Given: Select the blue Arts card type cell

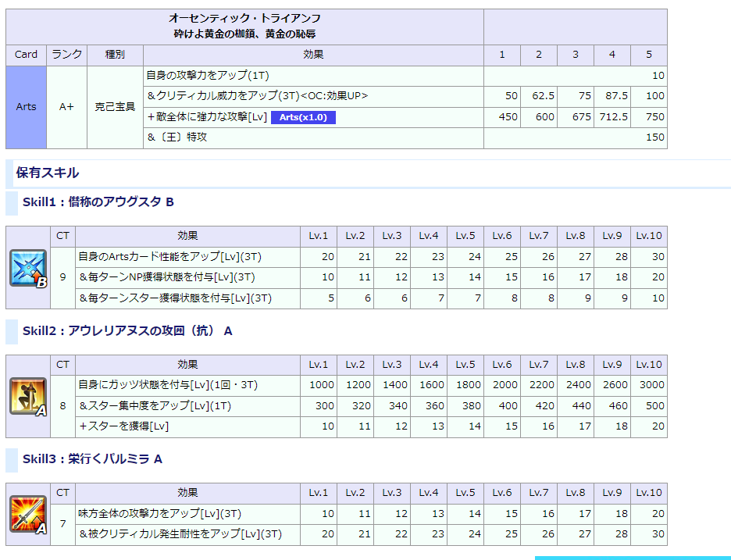Looking at the screenshot, I should click(26, 107).
